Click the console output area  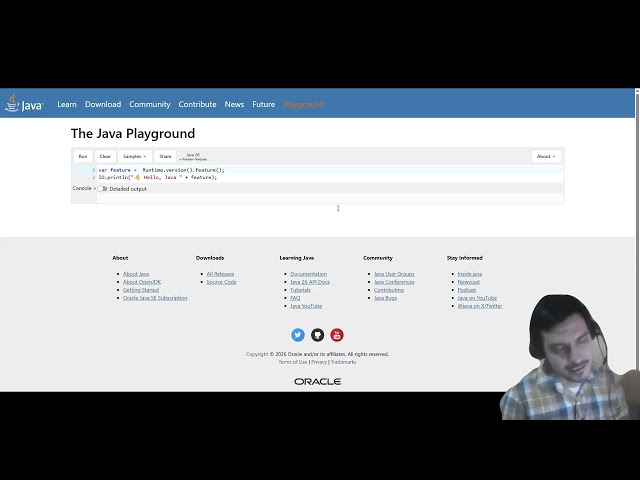point(330,198)
